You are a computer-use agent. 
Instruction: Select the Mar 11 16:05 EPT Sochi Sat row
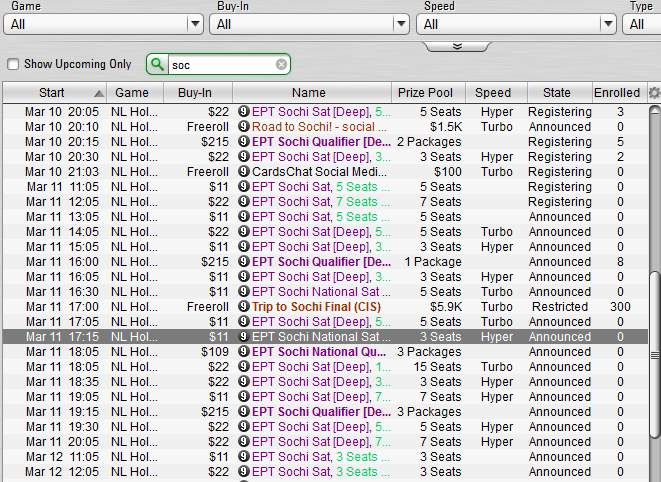coord(325,277)
